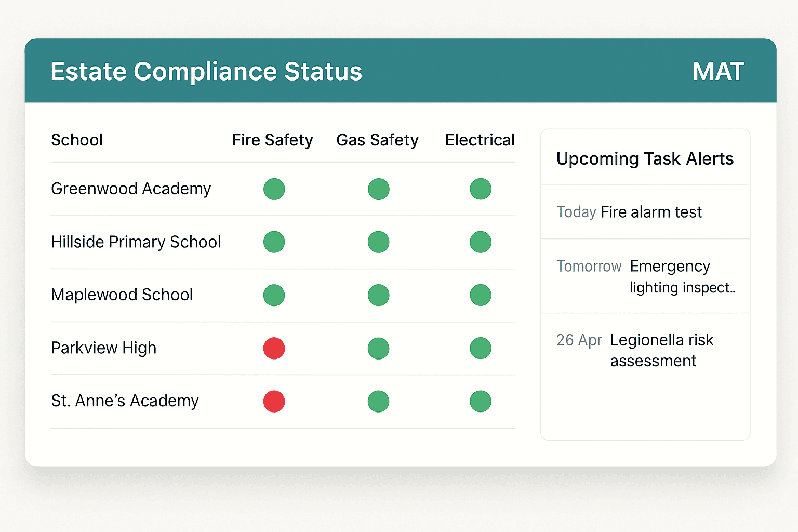Click the Fire Safety column header
The height and width of the screenshot is (532, 798).
pyautogui.click(x=272, y=140)
